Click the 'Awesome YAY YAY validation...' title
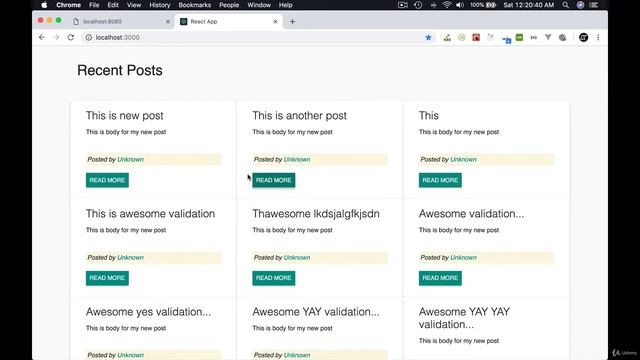This screenshot has height=360, width=640. pos(464,318)
